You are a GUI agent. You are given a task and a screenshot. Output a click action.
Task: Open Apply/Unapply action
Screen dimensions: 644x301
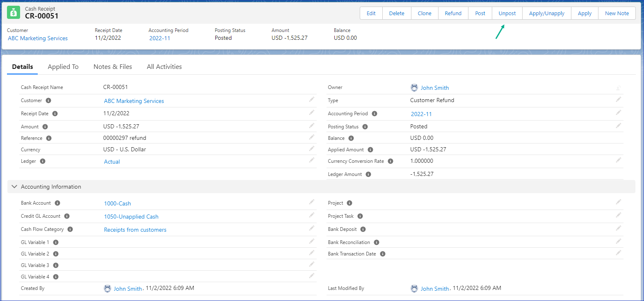pos(547,13)
